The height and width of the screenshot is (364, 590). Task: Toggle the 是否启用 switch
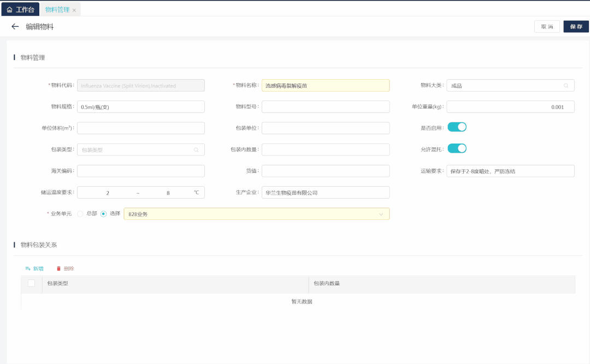tap(457, 127)
